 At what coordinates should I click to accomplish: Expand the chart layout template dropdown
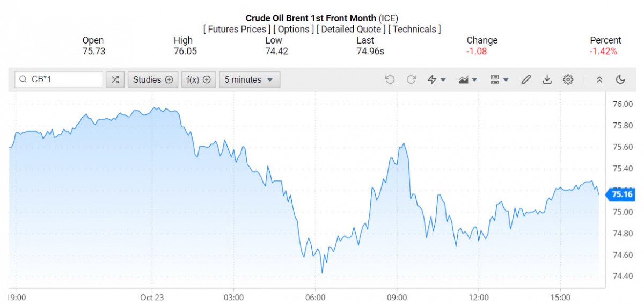tap(499, 79)
